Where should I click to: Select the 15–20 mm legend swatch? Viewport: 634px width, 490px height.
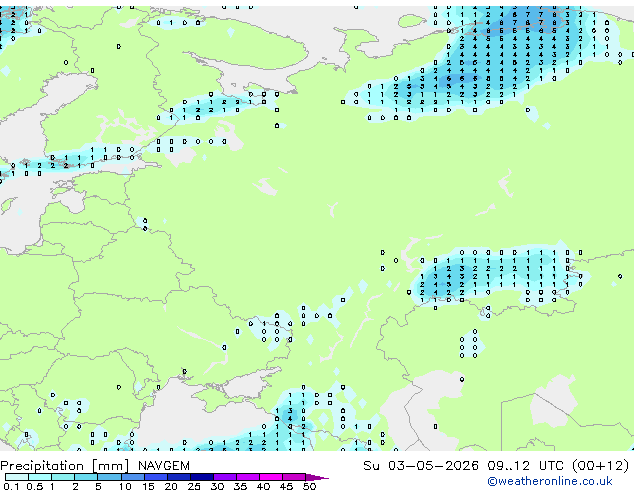(x=156, y=477)
